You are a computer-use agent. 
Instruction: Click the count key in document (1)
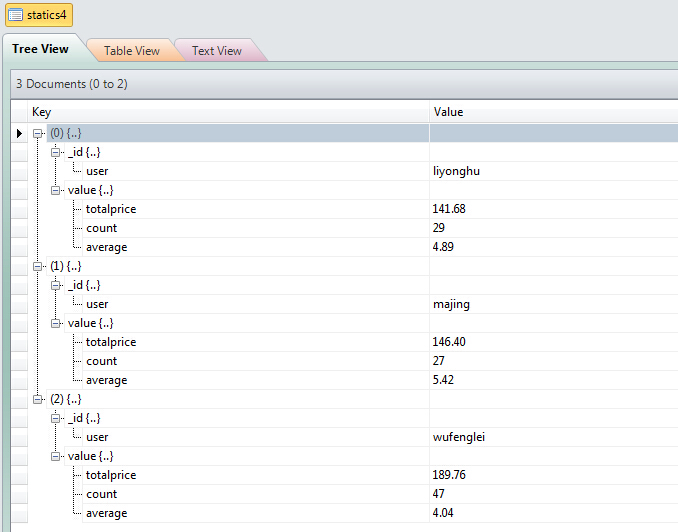(x=101, y=361)
